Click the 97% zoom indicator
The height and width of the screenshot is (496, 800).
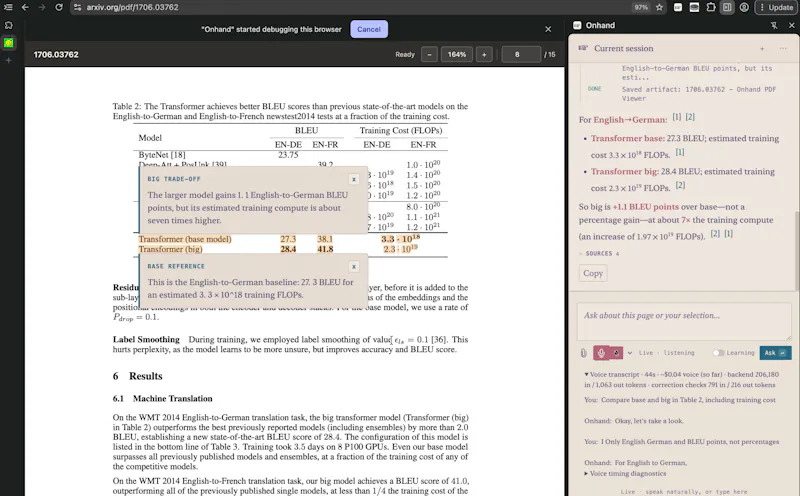tap(641, 7)
